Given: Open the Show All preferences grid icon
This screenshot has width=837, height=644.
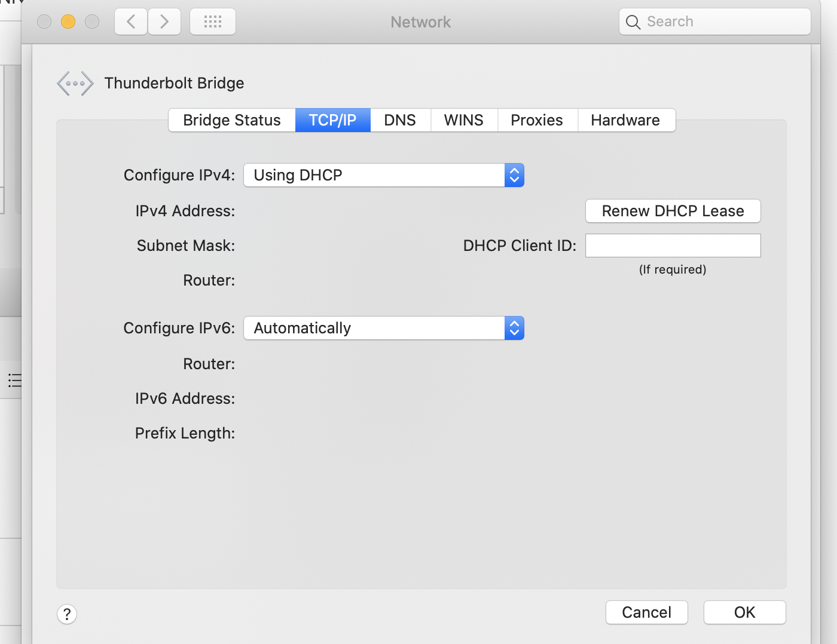Looking at the screenshot, I should pyautogui.click(x=213, y=22).
